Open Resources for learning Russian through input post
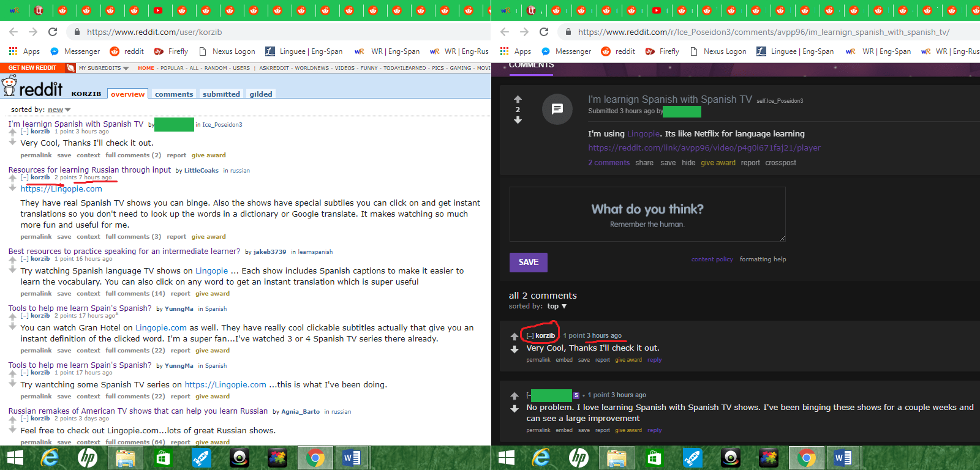This screenshot has height=470, width=980. click(x=89, y=170)
